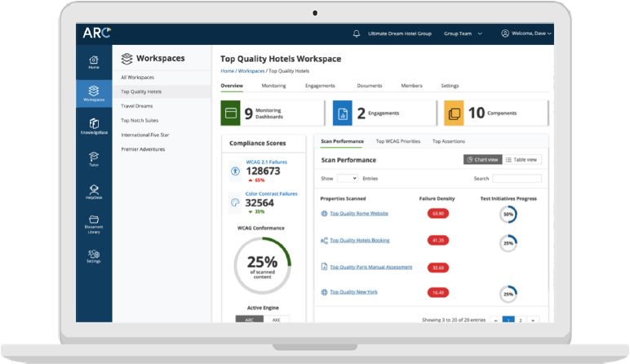
Task: Click the green Monitoring Dashboards icon
Action: pyautogui.click(x=231, y=113)
